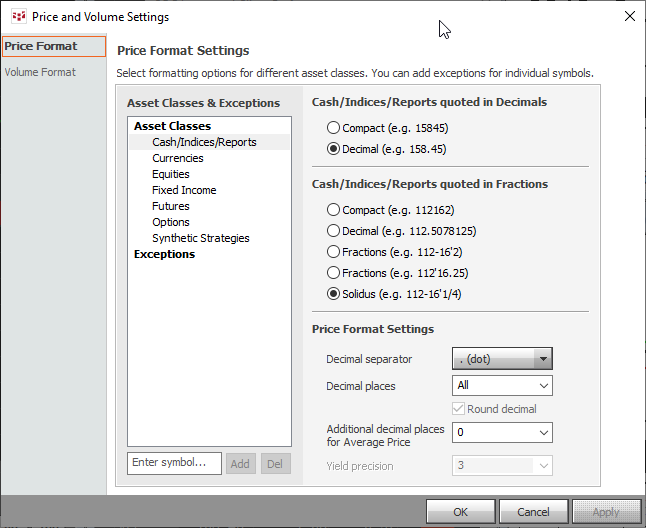Click the Exceptions heading in list

(x=164, y=254)
